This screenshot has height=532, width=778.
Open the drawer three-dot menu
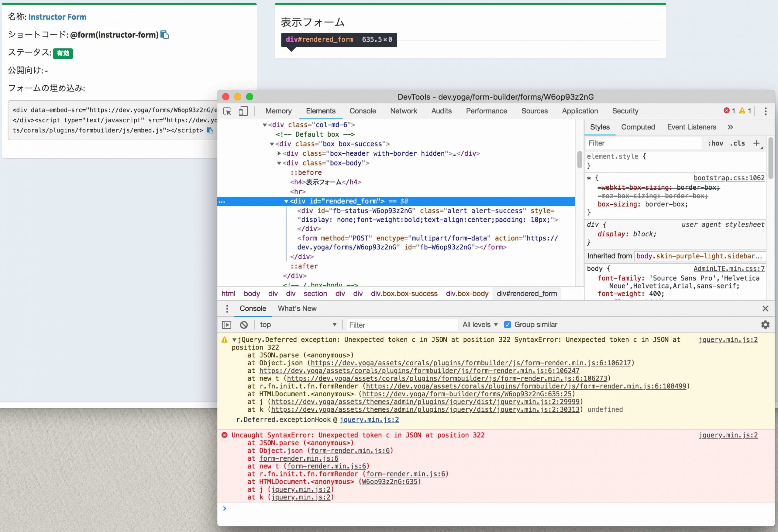coord(227,309)
